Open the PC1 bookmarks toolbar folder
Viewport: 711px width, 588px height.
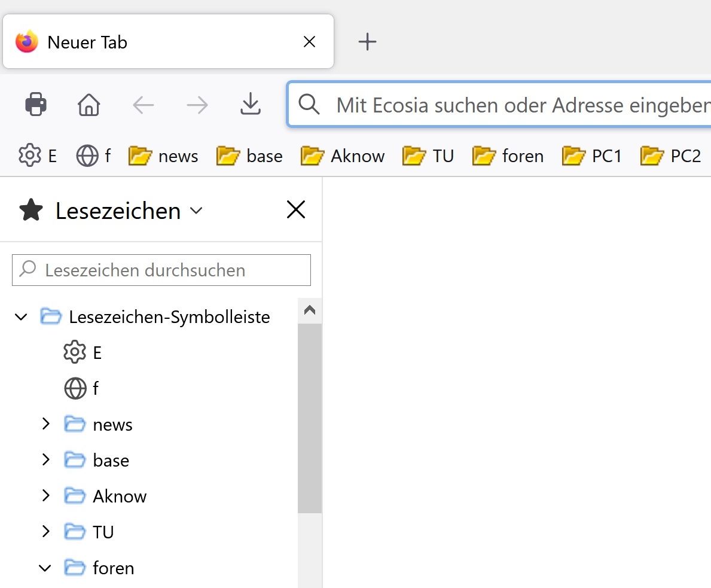point(592,156)
